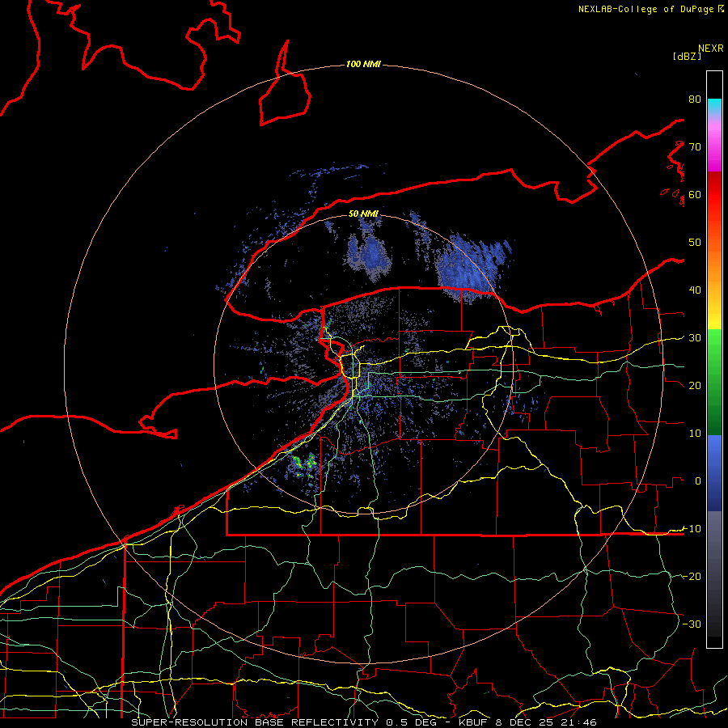Image resolution: width=728 pixels, height=728 pixels.
Task: Click the red segment of reflectivity color bar
Action: coord(714,195)
